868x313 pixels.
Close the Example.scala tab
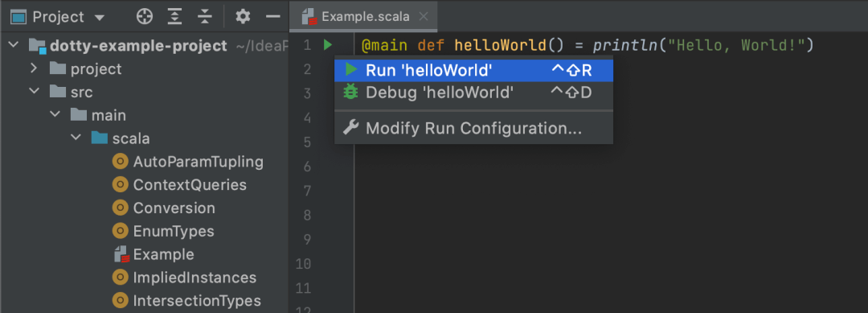coord(424,17)
